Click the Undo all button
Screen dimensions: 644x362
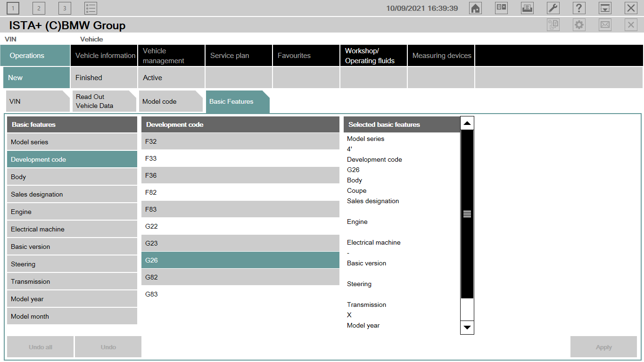(x=41, y=347)
